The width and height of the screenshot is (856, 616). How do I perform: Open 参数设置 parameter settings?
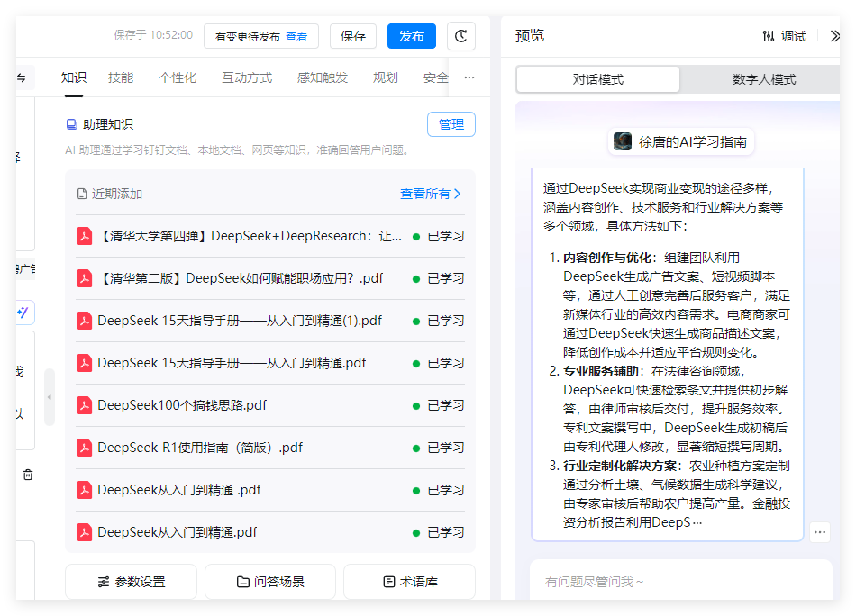point(131,582)
